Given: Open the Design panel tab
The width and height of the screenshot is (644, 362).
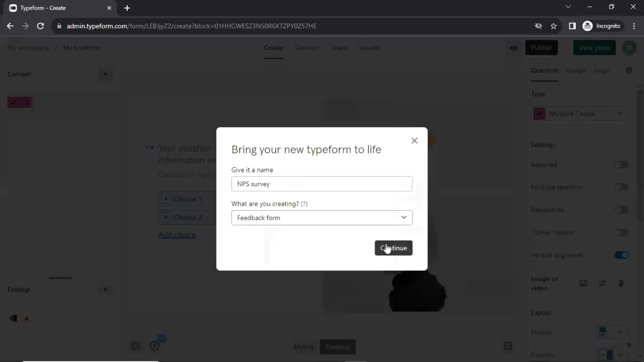Looking at the screenshot, I should tap(576, 70).
